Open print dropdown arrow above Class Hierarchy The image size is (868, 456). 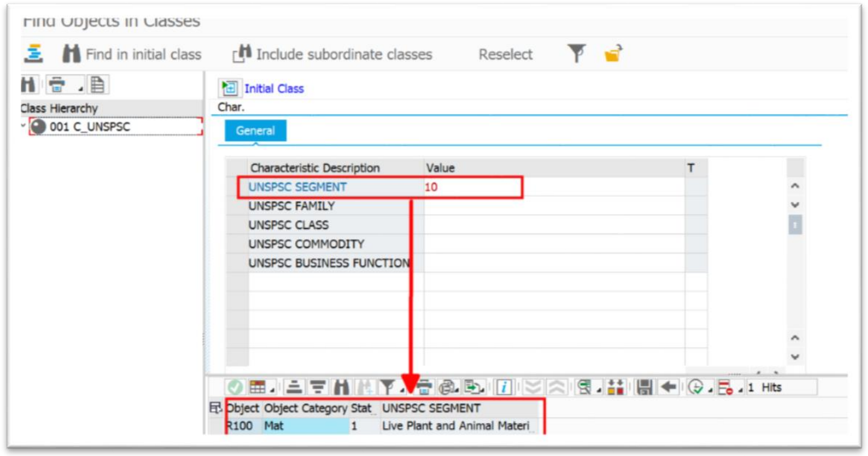pos(80,89)
